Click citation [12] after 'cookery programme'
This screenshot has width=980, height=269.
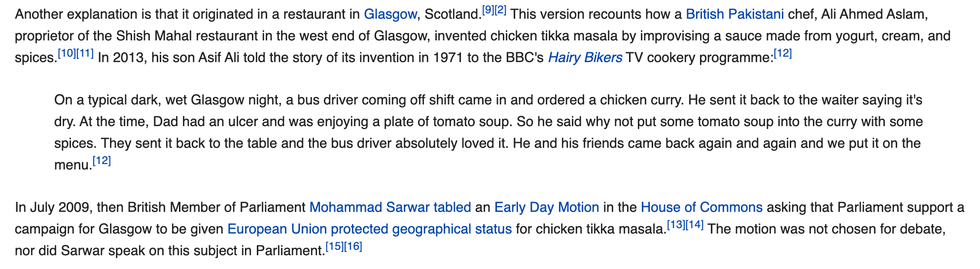tap(782, 54)
